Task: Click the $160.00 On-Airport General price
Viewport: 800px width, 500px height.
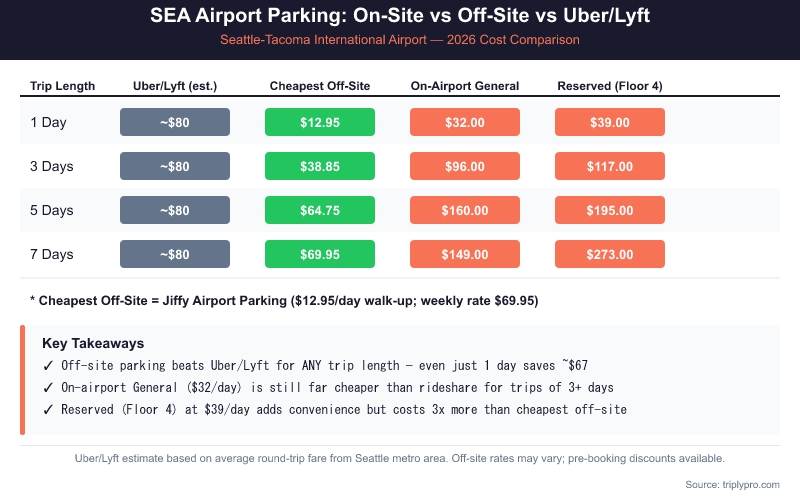Action: tap(465, 210)
